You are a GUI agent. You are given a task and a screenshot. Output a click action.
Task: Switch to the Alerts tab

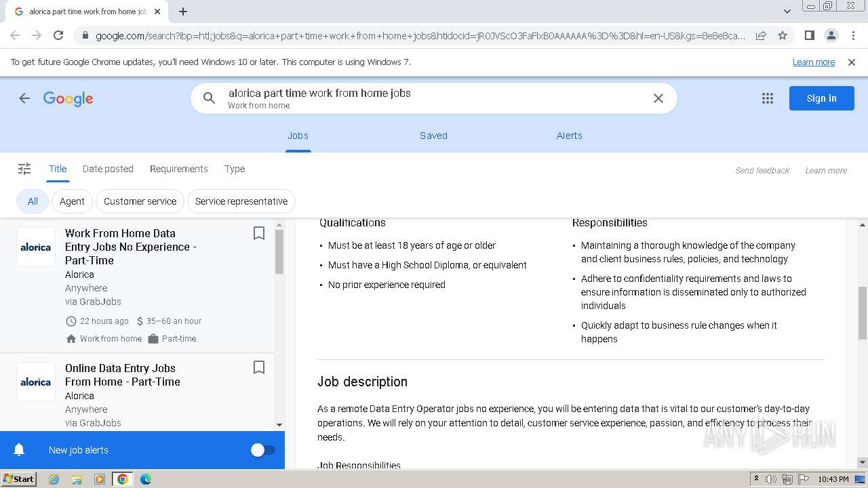point(569,136)
